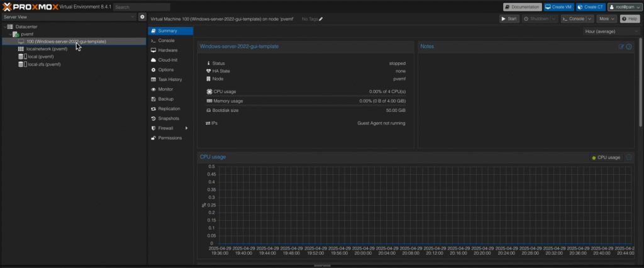Open the Hardware tab
This screenshot has width=644, height=268.
(170, 50)
